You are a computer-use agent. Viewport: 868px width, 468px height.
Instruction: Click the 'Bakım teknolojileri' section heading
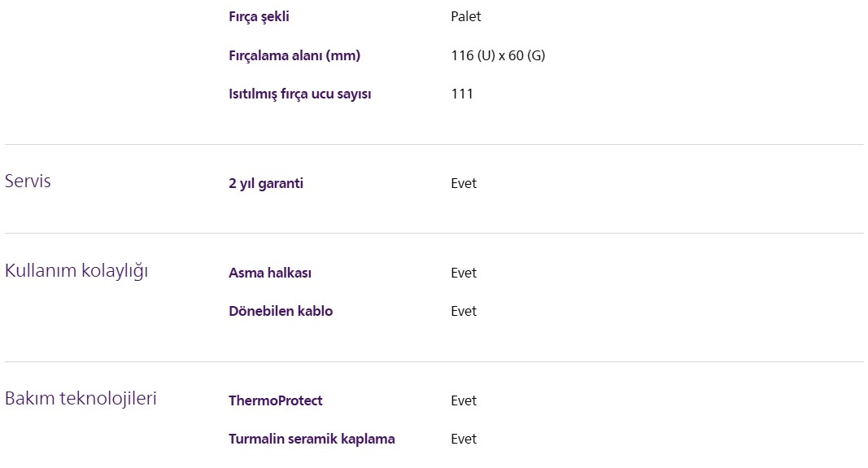(81, 399)
